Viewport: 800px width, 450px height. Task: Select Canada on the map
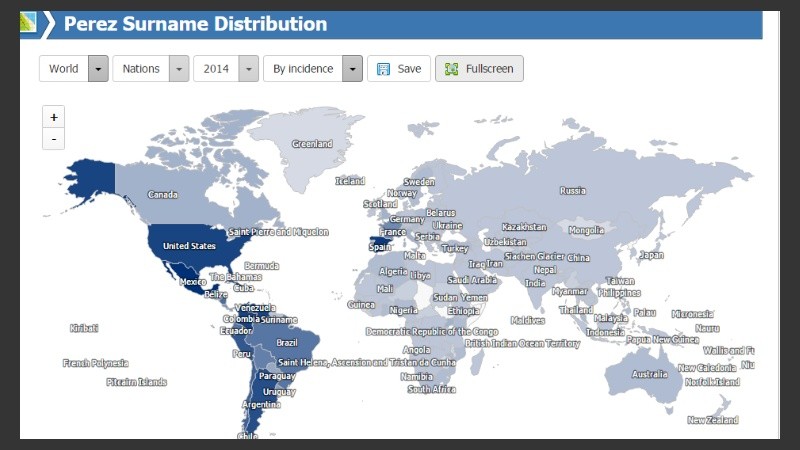point(163,194)
